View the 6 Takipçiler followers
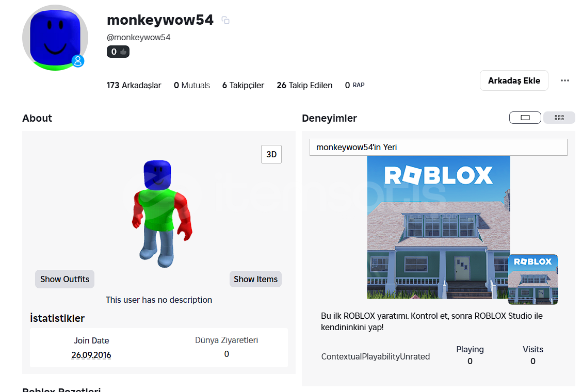 coord(243,86)
